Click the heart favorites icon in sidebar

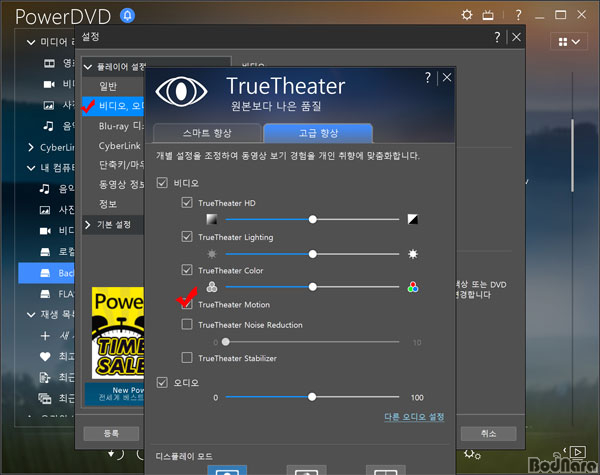tap(45, 357)
